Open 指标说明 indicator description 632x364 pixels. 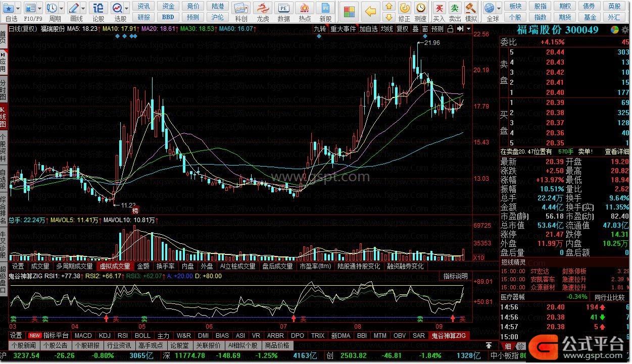pos(455,276)
